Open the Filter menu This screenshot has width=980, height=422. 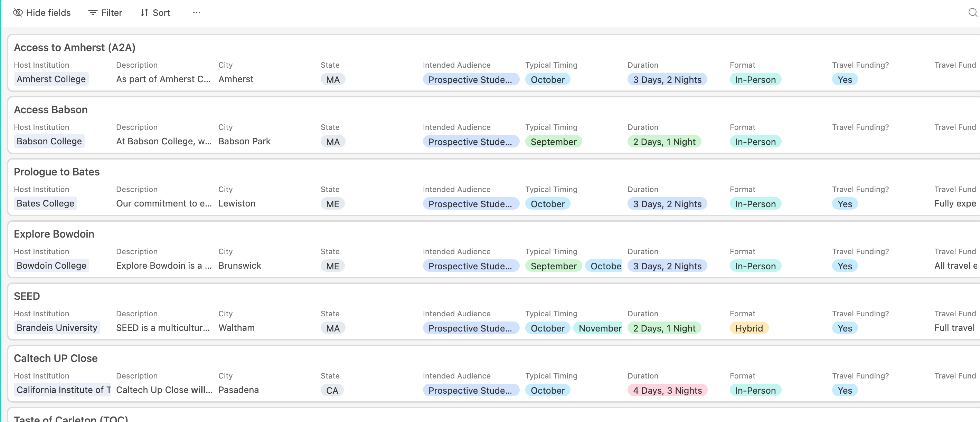[105, 13]
